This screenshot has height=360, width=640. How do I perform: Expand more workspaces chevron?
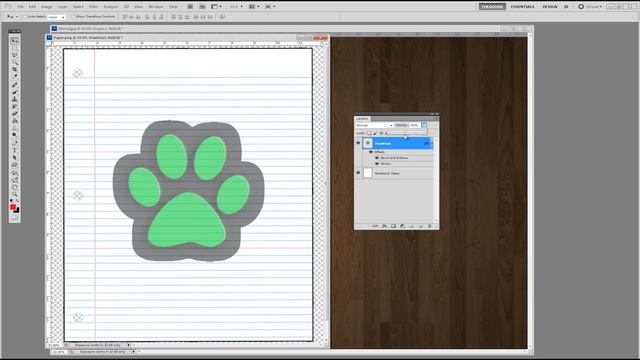[x=566, y=7]
